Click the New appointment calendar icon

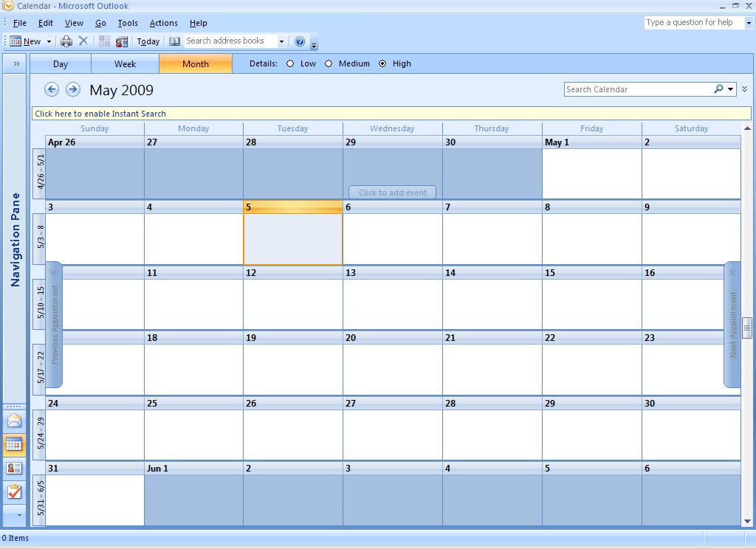[16, 41]
